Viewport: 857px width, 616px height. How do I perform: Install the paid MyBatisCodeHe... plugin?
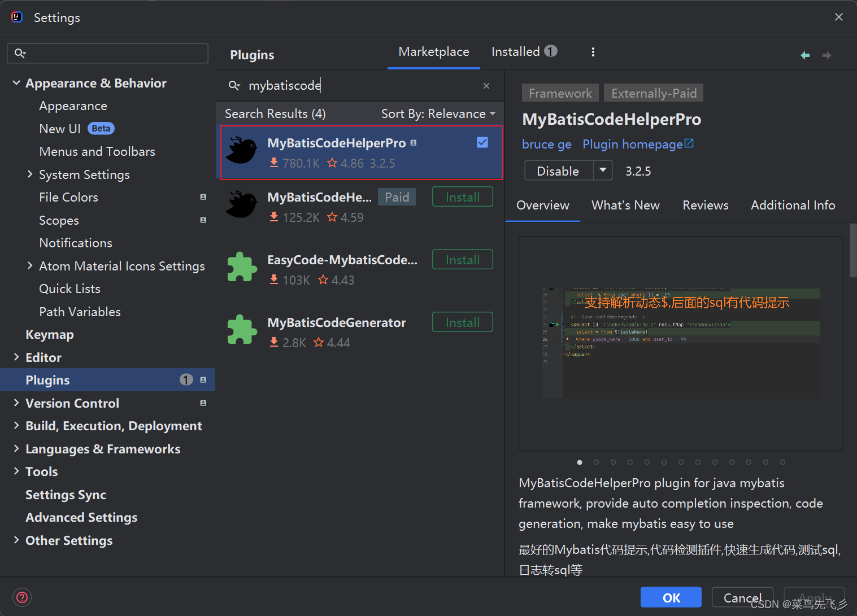(463, 197)
